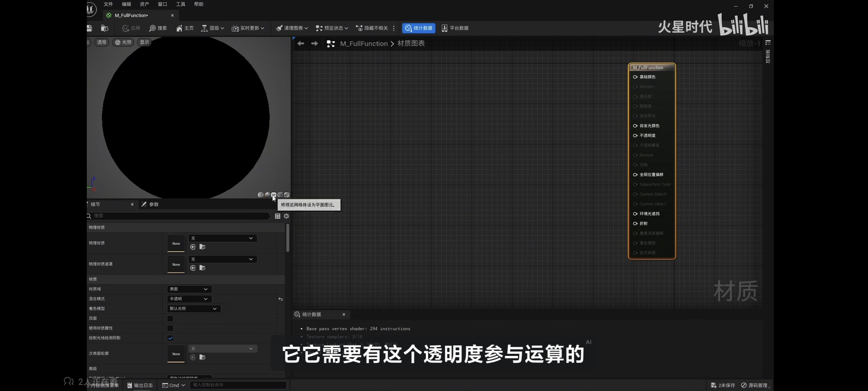Expand the 材质域 dropdown
Viewport: 868px width, 391px height.
coord(189,289)
